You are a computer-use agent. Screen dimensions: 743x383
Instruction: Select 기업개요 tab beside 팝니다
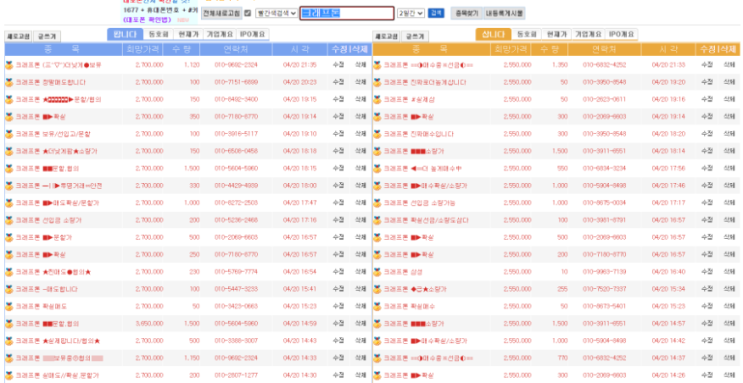(x=219, y=35)
